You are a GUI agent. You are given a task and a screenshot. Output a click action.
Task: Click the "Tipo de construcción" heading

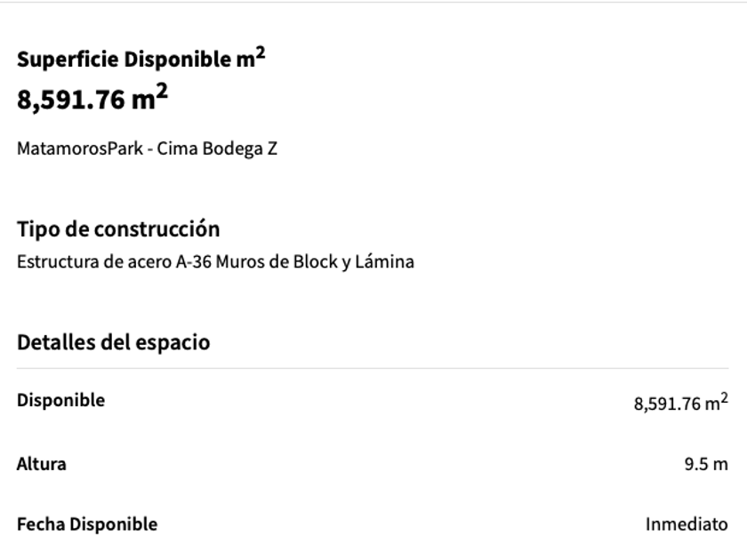point(118,229)
